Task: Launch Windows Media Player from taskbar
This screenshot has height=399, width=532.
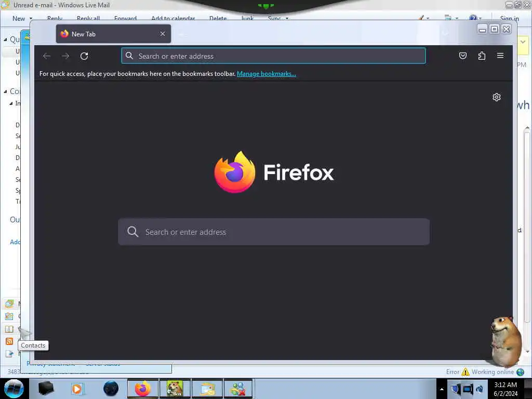Action: coord(77,389)
